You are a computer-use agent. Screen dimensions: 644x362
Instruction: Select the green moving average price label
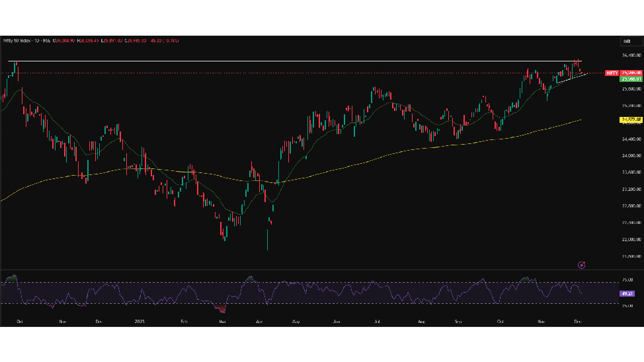tap(630, 79)
